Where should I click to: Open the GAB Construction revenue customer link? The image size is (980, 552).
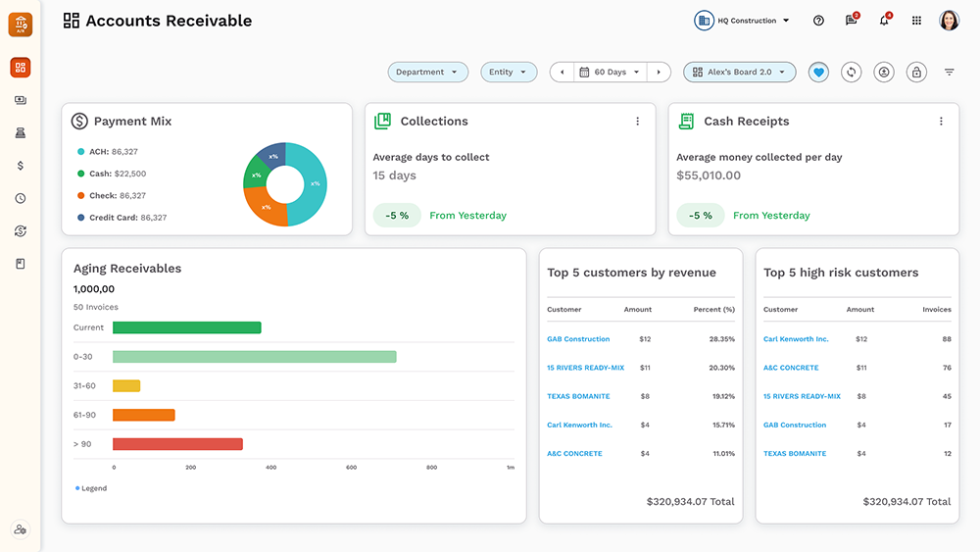tap(578, 339)
